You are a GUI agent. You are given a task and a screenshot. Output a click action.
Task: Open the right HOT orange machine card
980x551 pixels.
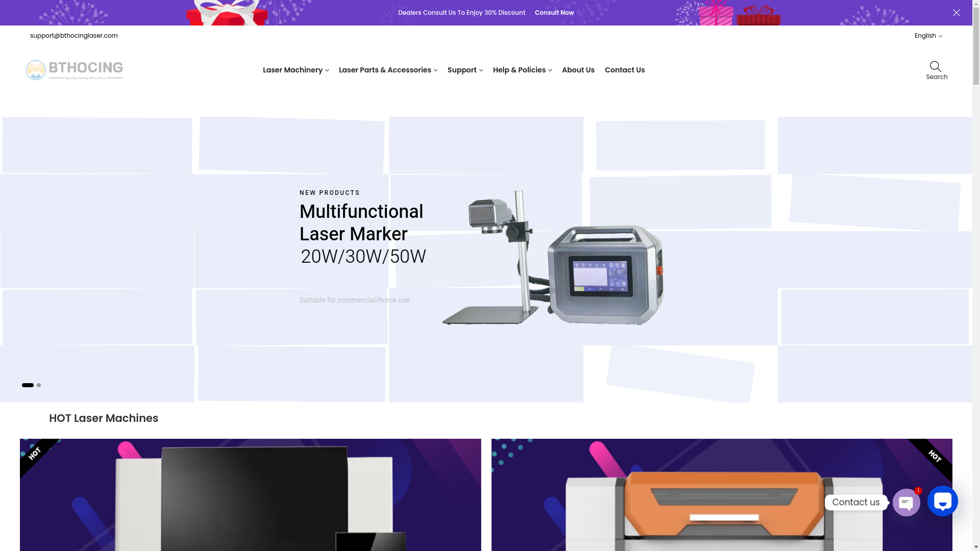(722, 495)
